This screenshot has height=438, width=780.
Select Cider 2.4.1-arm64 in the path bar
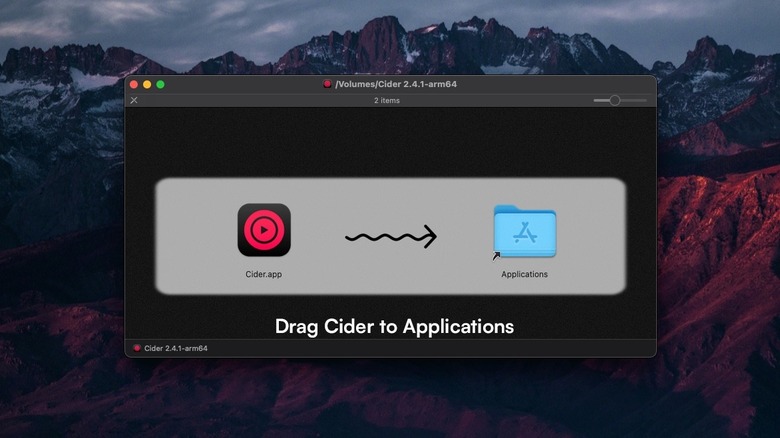tap(175, 348)
